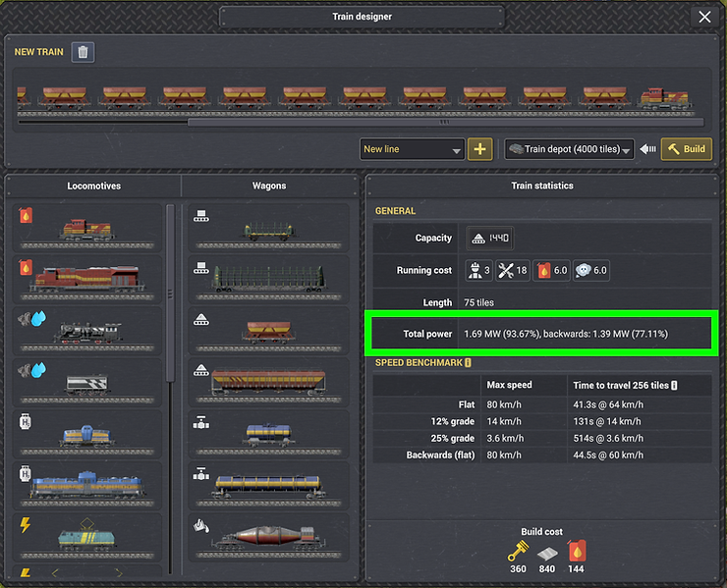Add the long blue tank wagon

[269, 484]
